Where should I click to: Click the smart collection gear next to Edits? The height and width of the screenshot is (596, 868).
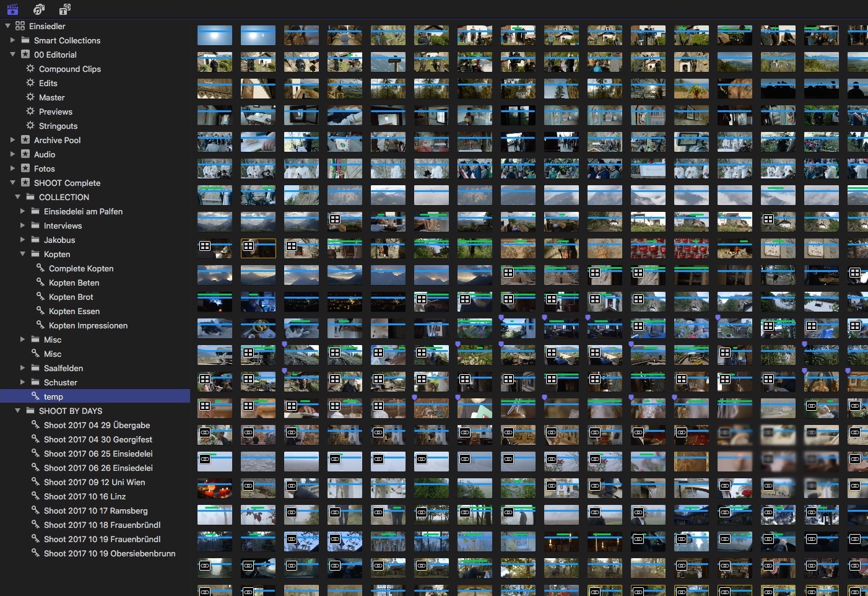30,83
